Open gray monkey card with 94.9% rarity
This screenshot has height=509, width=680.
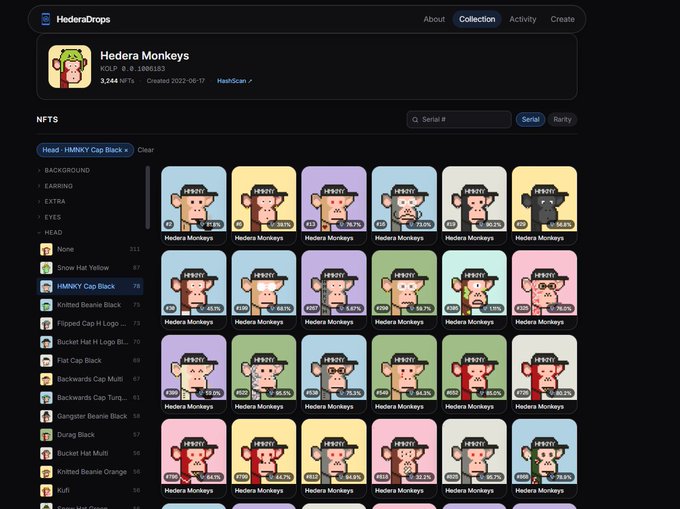334,458
